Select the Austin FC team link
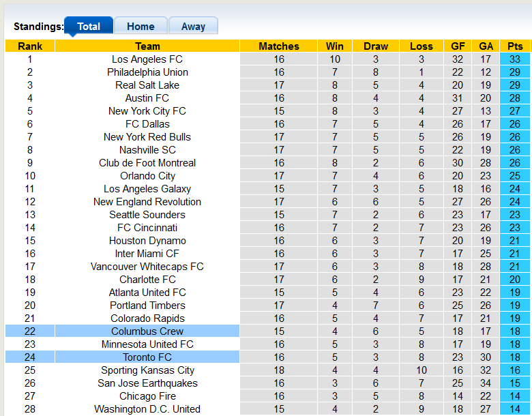The height and width of the screenshot is (416, 532). click(x=147, y=98)
